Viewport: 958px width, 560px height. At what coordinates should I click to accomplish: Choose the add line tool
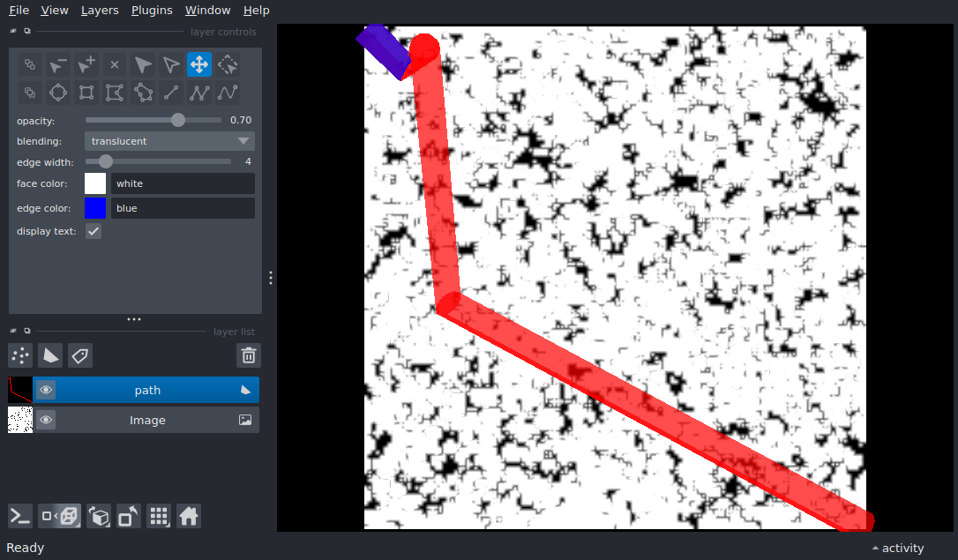pyautogui.click(x=171, y=93)
